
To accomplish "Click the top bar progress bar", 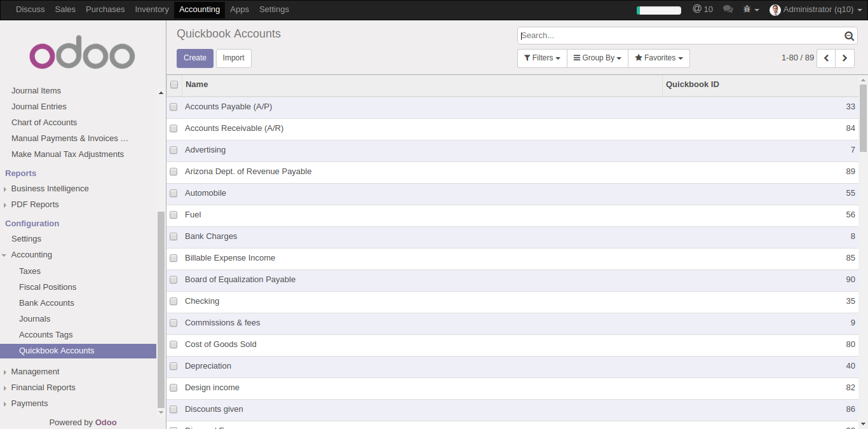I will coord(658,10).
